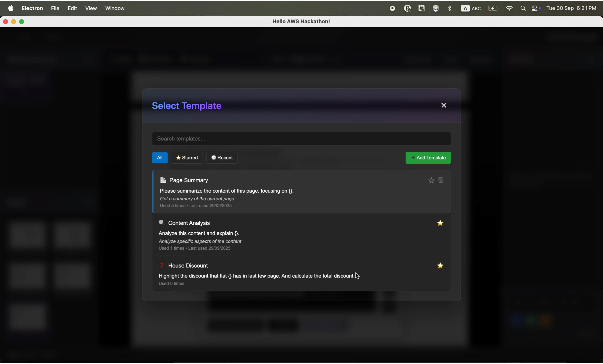Show All templates filter

[160, 158]
